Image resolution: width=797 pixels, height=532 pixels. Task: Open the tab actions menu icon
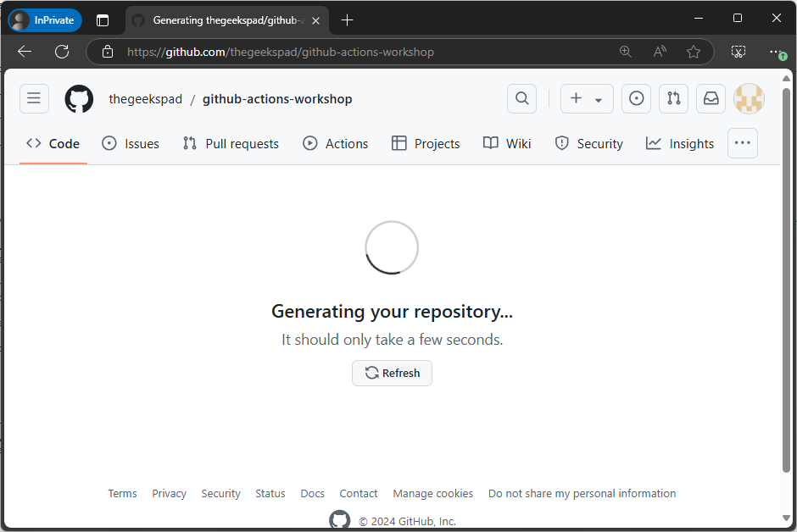103,20
